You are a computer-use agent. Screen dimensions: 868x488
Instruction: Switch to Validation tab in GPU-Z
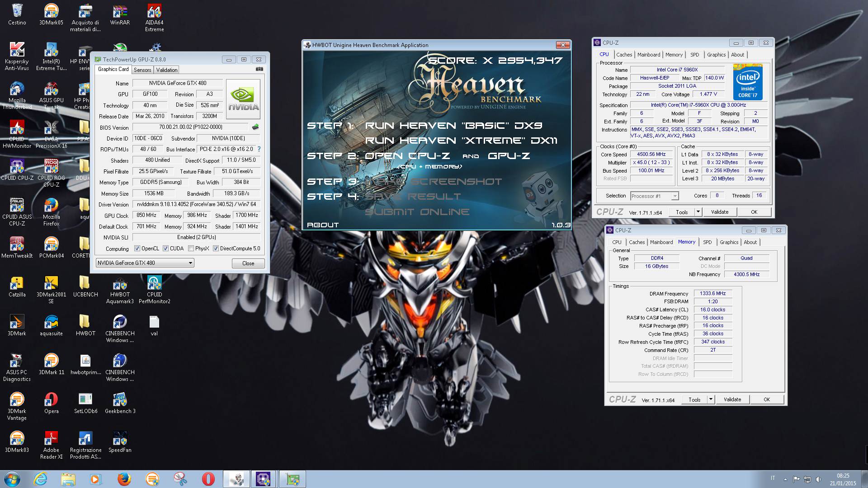pyautogui.click(x=167, y=70)
